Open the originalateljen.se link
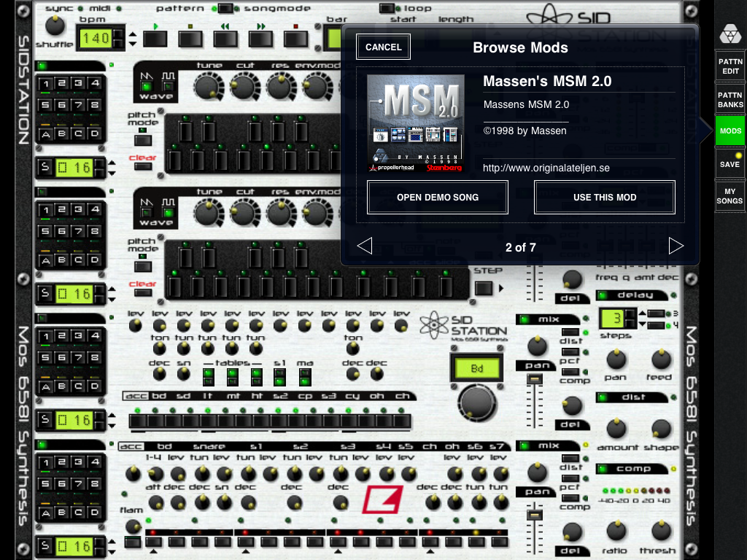Image resolution: width=747 pixels, height=560 pixels. (546, 168)
